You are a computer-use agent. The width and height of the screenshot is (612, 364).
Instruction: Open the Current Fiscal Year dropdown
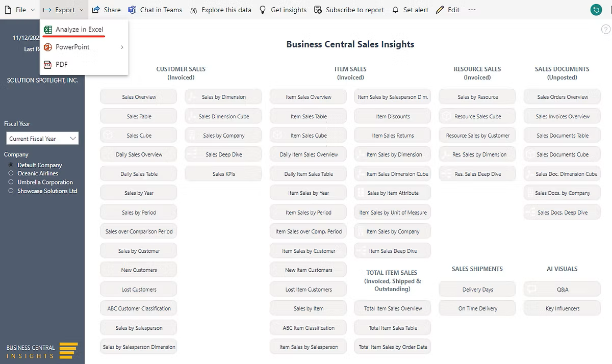pyautogui.click(x=42, y=138)
